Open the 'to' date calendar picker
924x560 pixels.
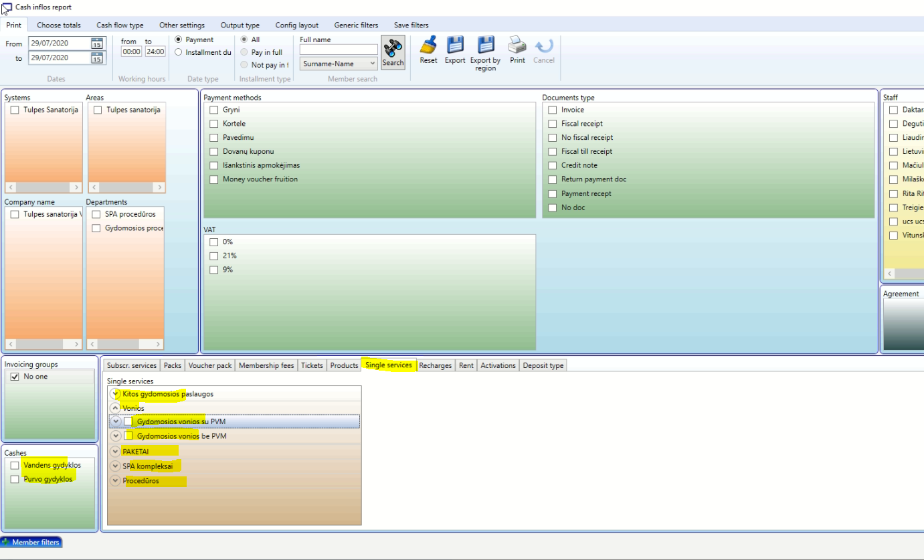97,58
